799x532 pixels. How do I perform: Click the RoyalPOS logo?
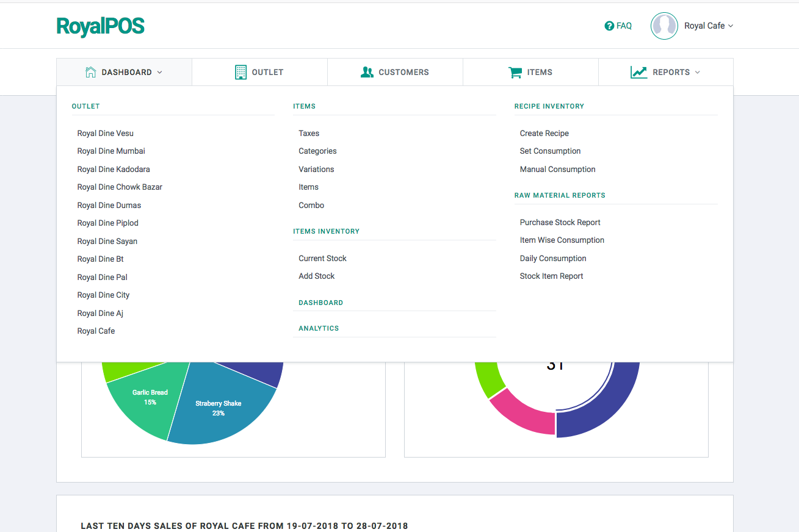click(x=100, y=27)
